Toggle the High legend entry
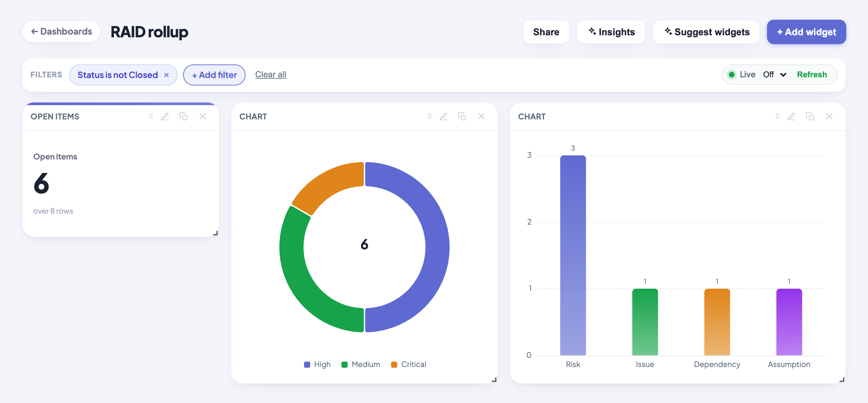This screenshot has height=403, width=868. [317, 364]
